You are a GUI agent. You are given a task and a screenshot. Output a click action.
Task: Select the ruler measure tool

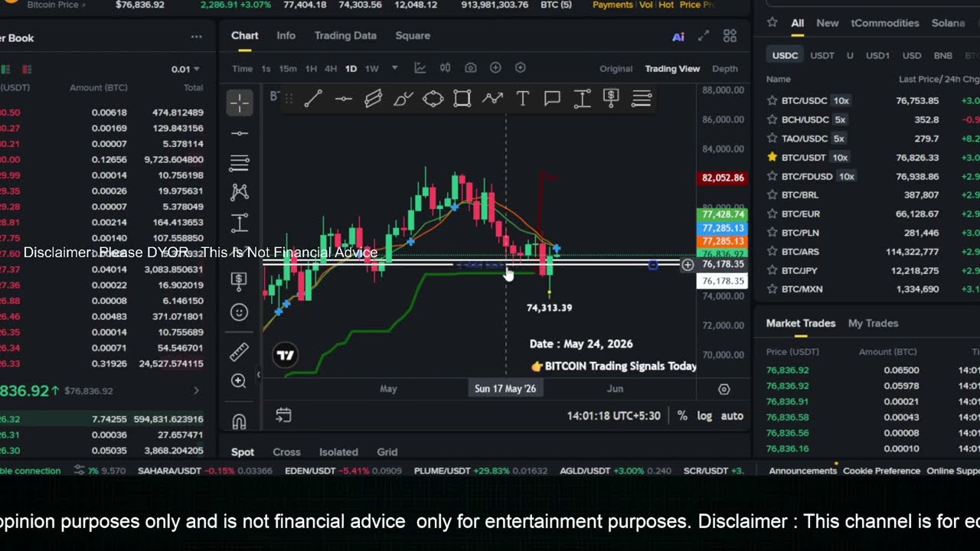[x=240, y=352]
